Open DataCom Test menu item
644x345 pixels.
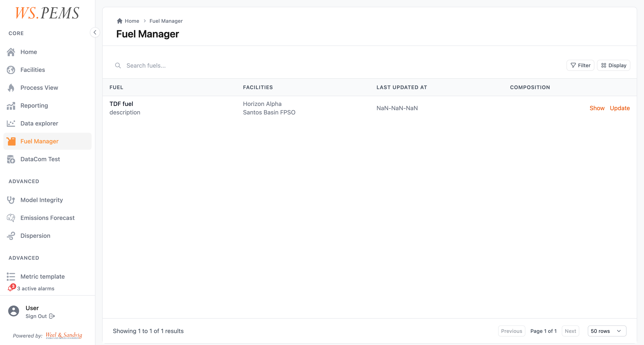(47, 159)
